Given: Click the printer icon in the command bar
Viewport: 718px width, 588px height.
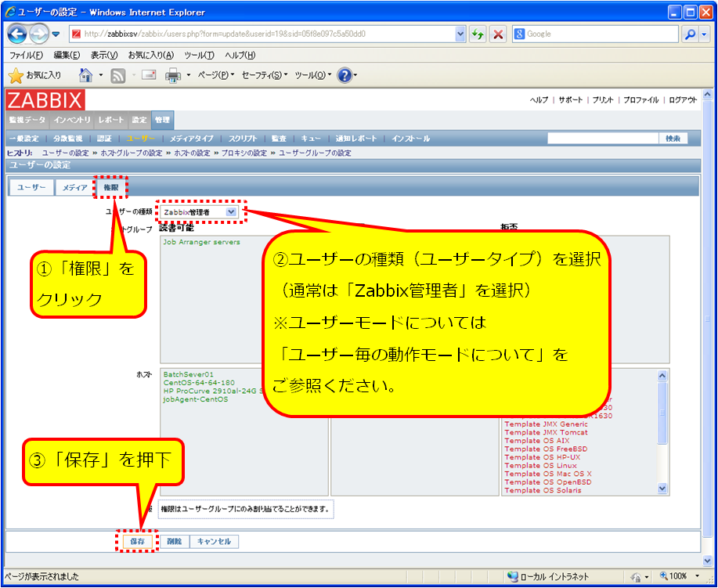Looking at the screenshot, I should pyautogui.click(x=173, y=76).
